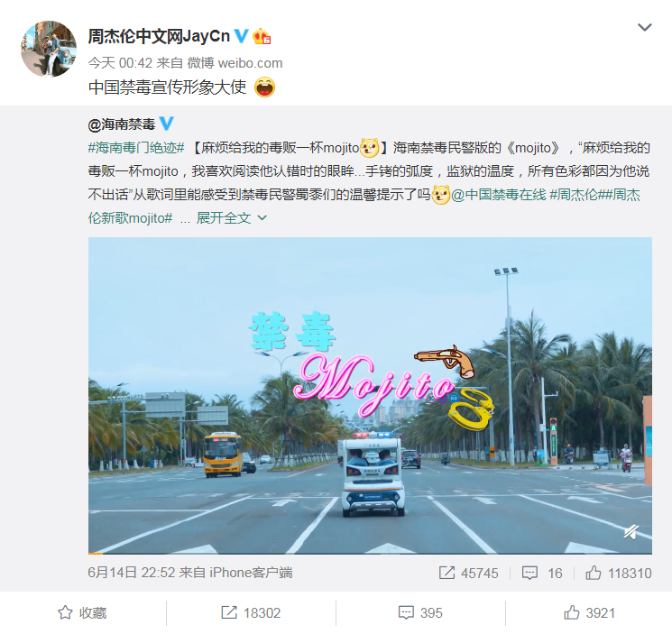This screenshot has height=634, width=672.
Task: Open 周杰伦中文网JayCn profile name link
Action: pyautogui.click(x=159, y=36)
